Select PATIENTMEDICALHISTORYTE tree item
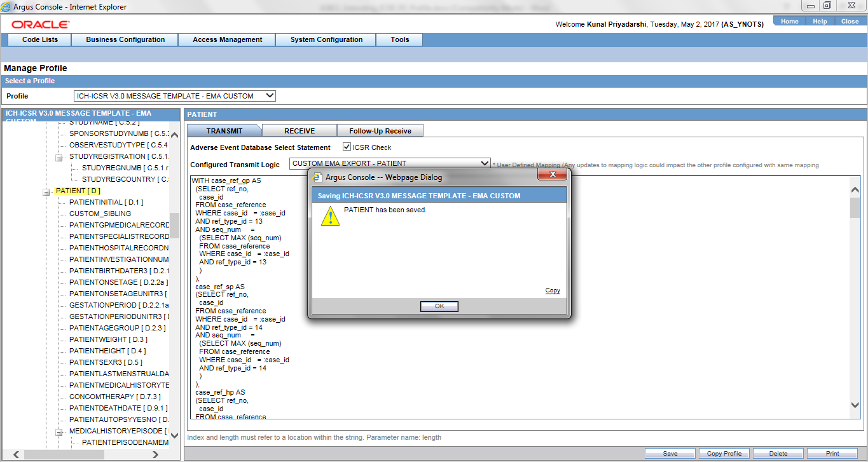868x462 pixels. [119, 385]
